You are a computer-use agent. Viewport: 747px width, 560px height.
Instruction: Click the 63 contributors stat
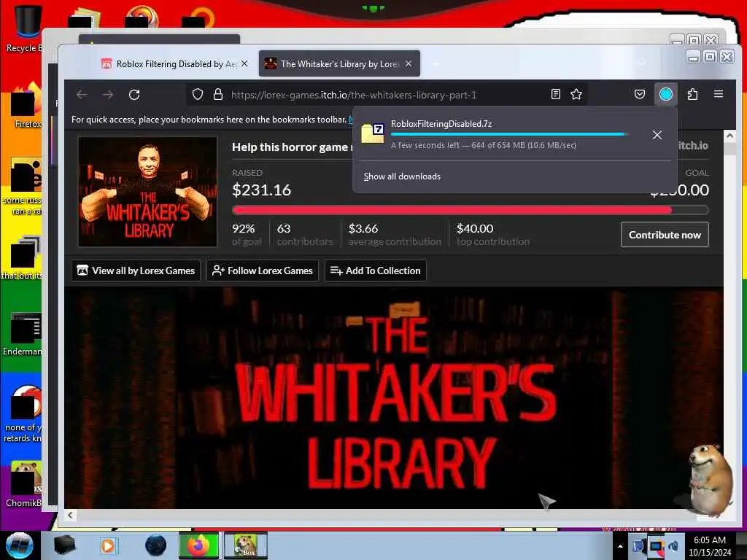tap(305, 235)
